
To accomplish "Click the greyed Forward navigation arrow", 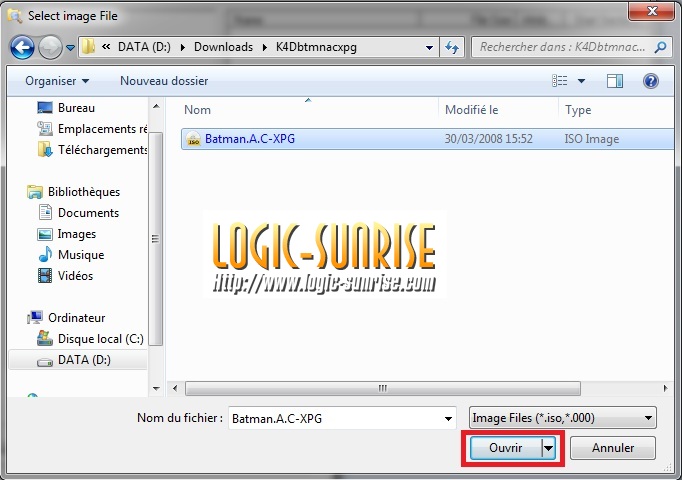I will tap(50, 47).
